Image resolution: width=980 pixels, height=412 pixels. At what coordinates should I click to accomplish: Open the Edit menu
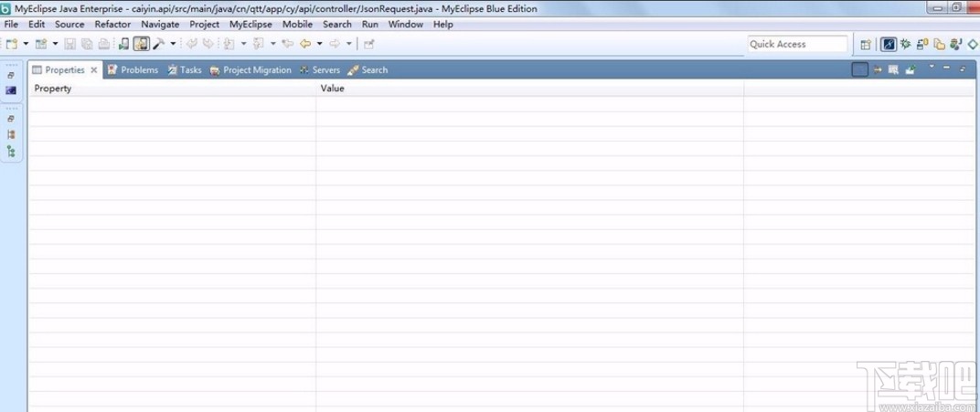pos(37,25)
